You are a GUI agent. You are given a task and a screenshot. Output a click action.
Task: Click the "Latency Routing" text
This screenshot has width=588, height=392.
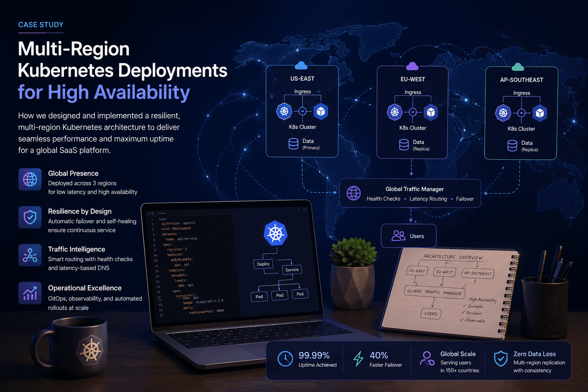pyautogui.click(x=428, y=199)
